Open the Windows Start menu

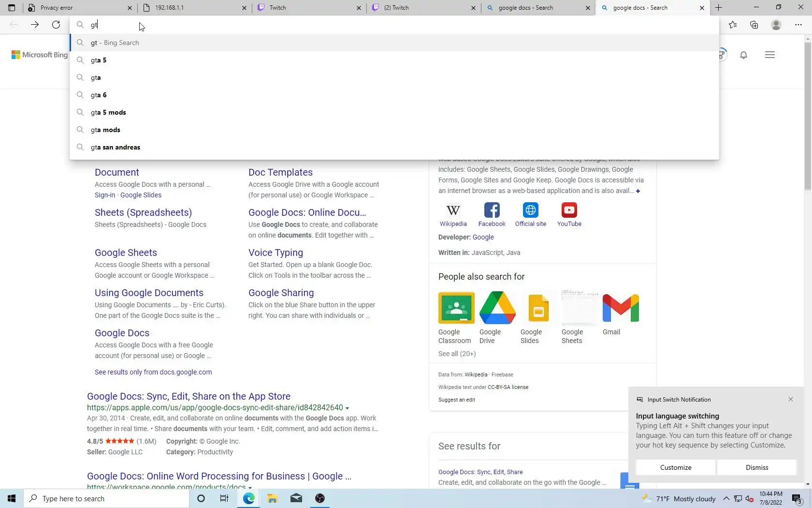coord(12,498)
